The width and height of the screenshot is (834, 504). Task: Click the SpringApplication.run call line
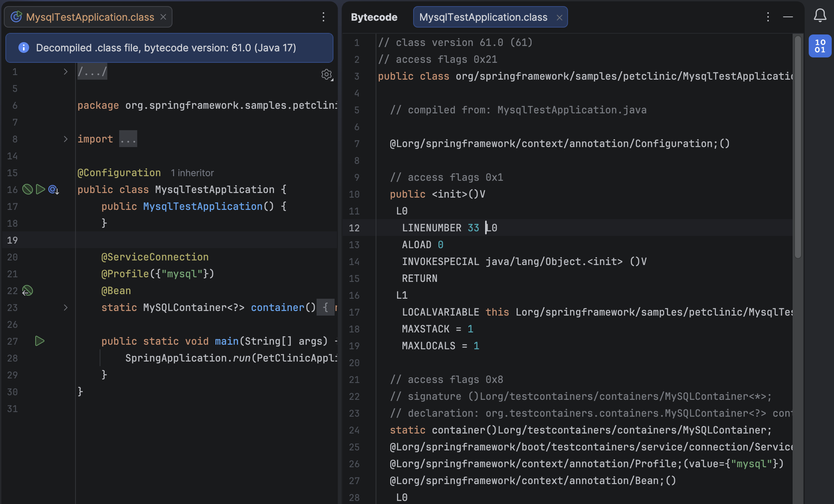pos(231,358)
